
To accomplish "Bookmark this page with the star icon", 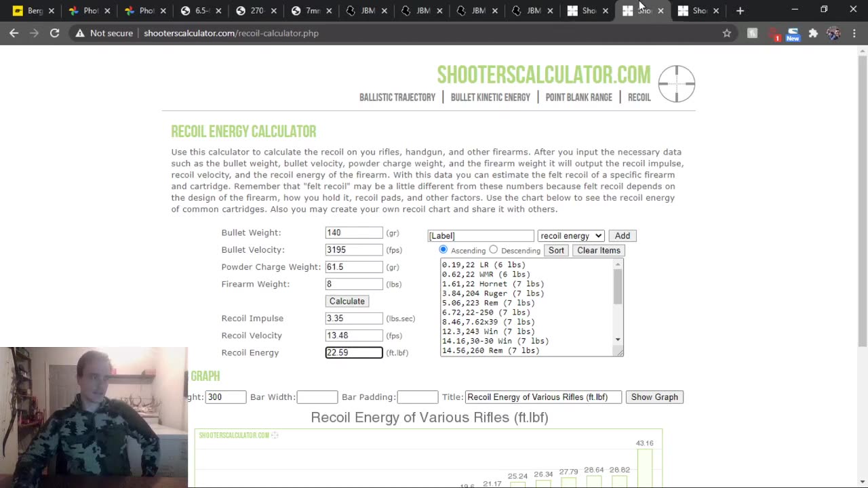I will tap(727, 33).
